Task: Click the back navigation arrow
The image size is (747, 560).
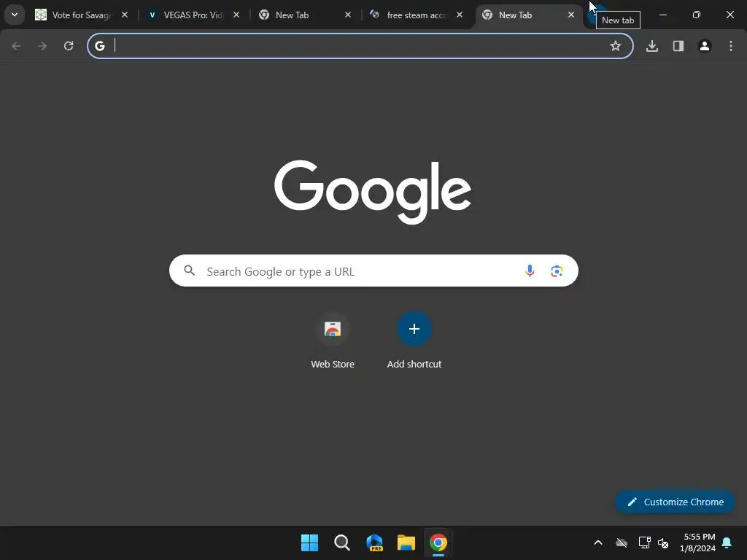Action: (16, 46)
